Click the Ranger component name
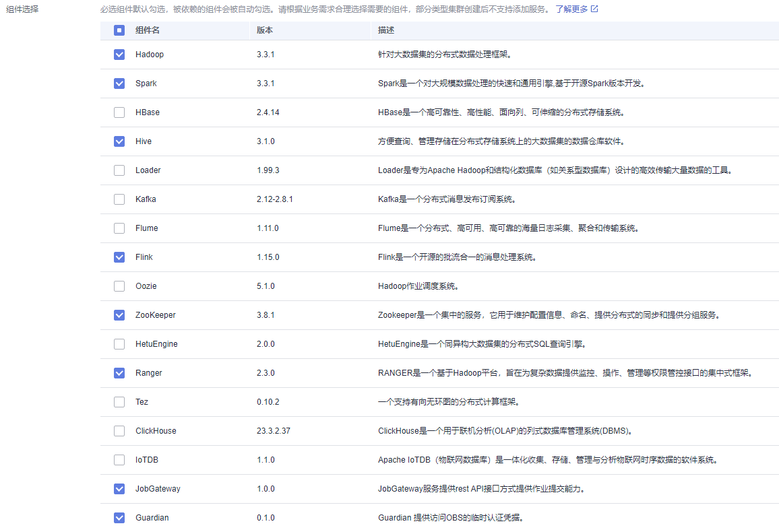 coord(148,372)
